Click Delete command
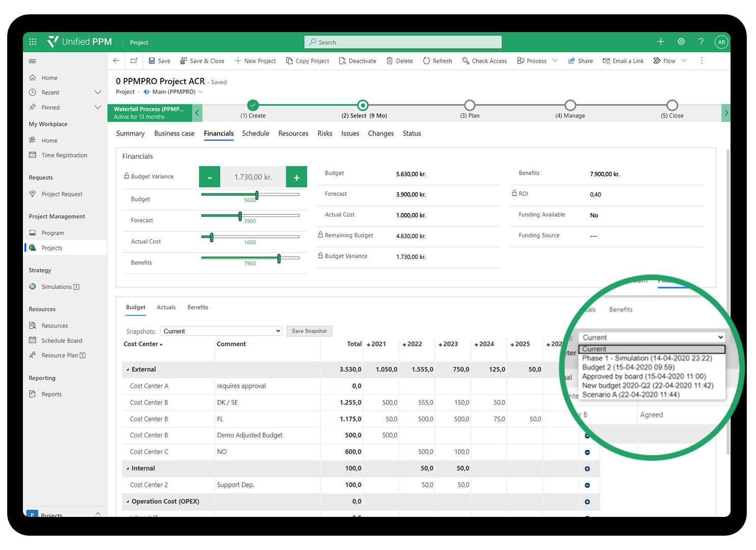The image size is (756, 550). pyautogui.click(x=400, y=61)
